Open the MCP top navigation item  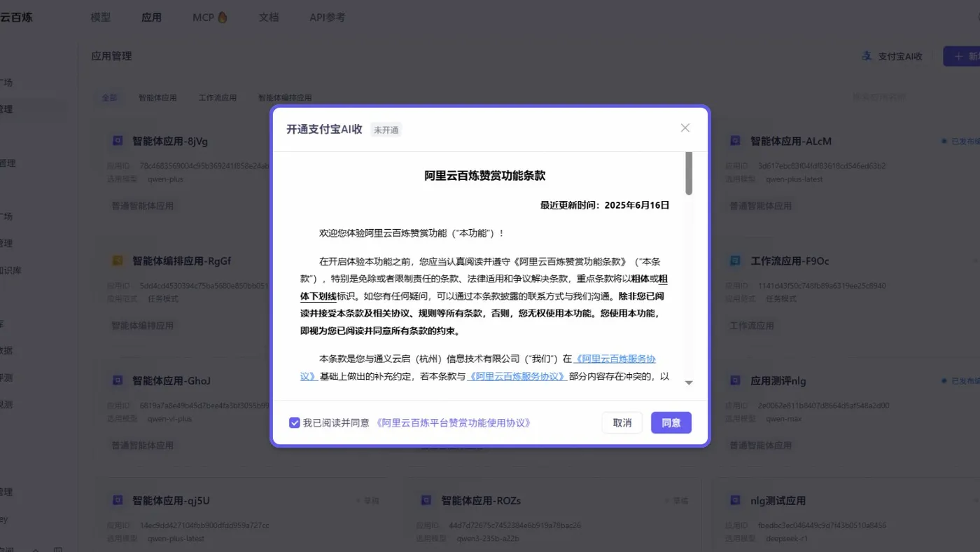pyautogui.click(x=210, y=17)
